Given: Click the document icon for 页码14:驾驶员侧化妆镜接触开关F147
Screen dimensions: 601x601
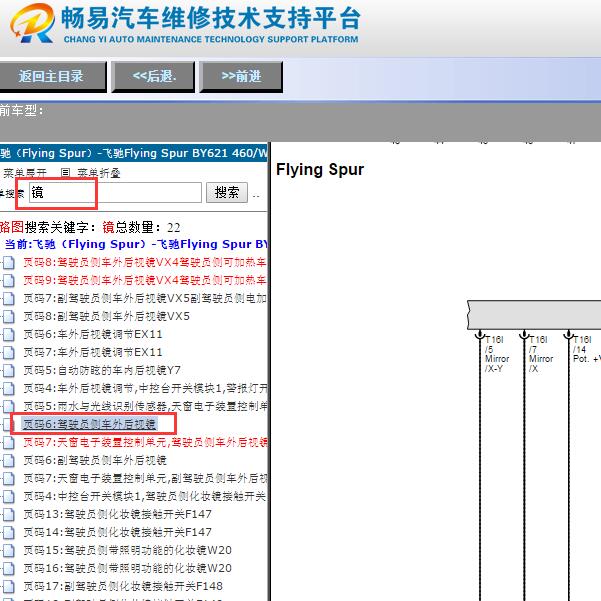Looking at the screenshot, I should coord(8,533).
